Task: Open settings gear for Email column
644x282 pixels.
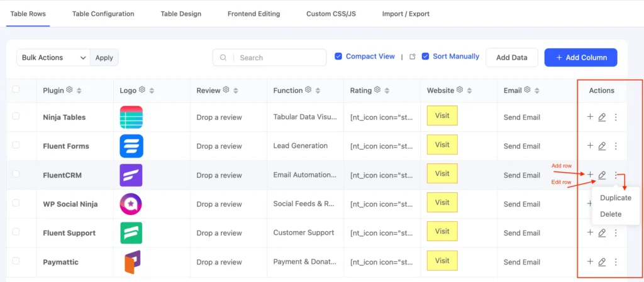Action: coord(528,89)
